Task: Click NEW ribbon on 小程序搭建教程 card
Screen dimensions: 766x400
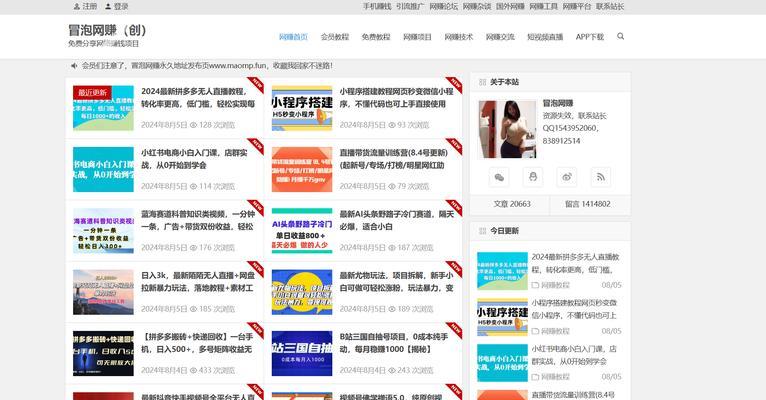Action: click(x=454, y=85)
